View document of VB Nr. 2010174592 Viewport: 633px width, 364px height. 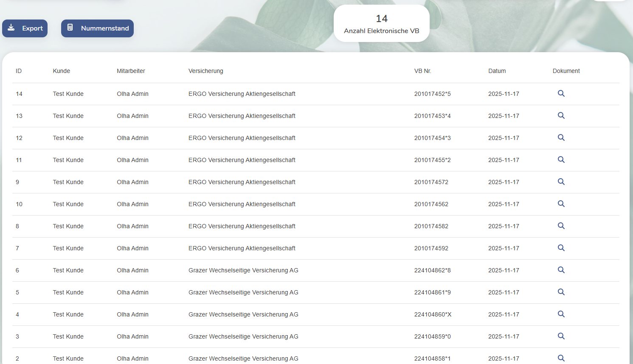(x=561, y=248)
